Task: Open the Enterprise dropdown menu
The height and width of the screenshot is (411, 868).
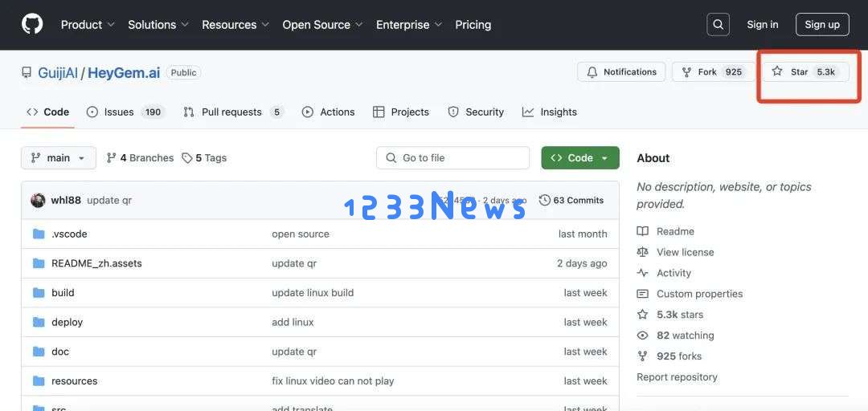Action: tap(409, 24)
